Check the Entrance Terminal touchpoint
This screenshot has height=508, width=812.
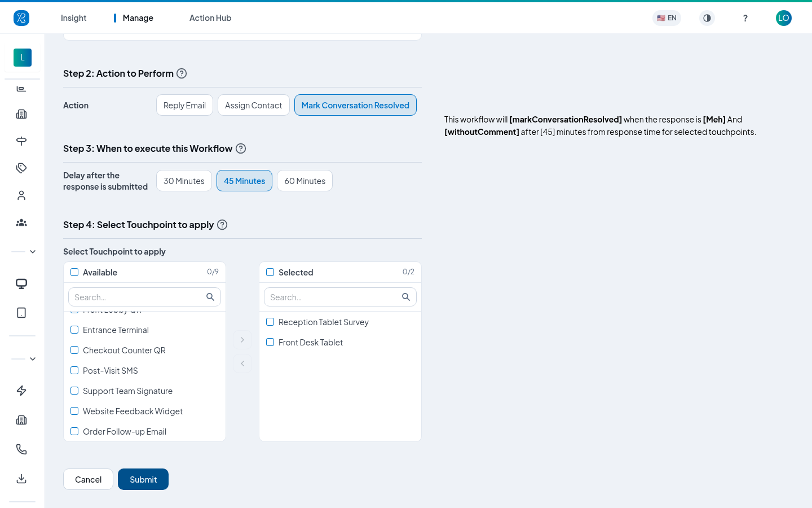[x=74, y=330]
